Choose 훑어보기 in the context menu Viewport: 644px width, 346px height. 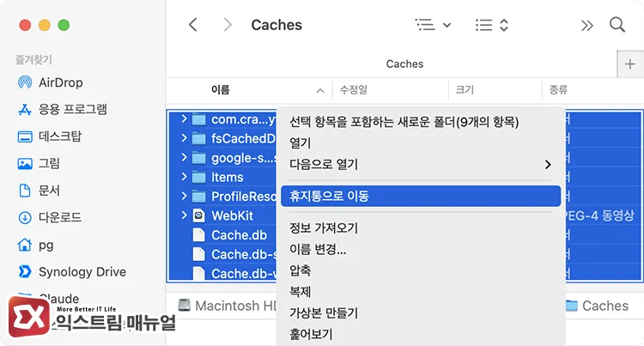311,335
